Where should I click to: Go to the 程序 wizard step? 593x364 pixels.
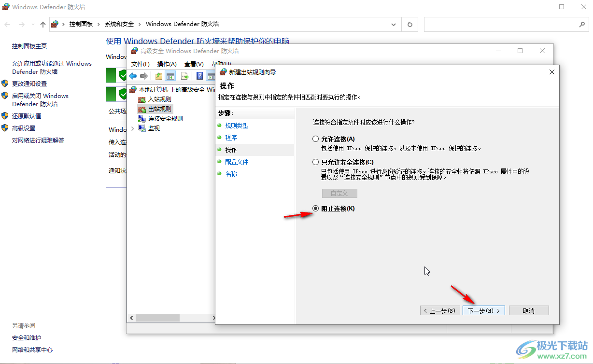click(231, 138)
